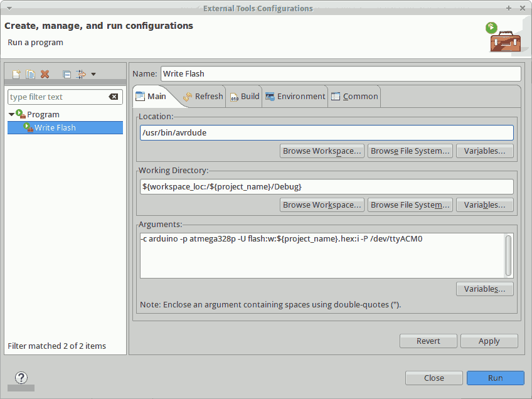This screenshot has height=399, width=532.
Task: Click the Arguments text area scrollbar
Action: pyautogui.click(x=509, y=255)
